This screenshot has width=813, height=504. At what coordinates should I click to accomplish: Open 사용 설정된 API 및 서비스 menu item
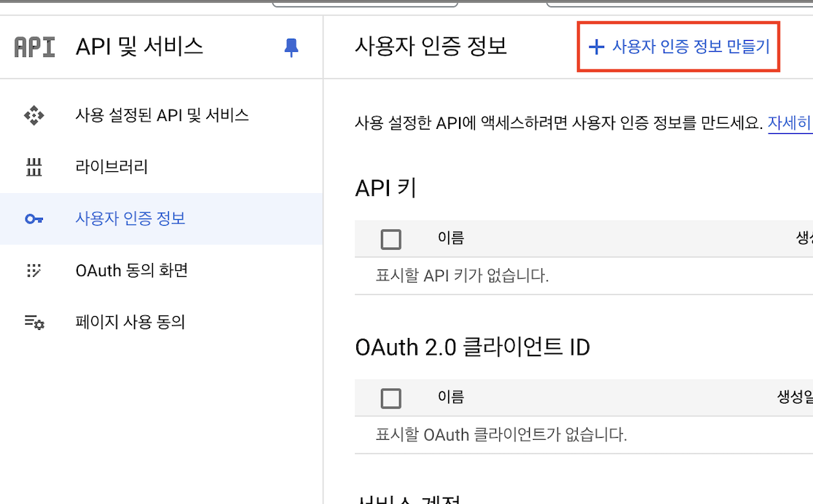[x=161, y=115]
